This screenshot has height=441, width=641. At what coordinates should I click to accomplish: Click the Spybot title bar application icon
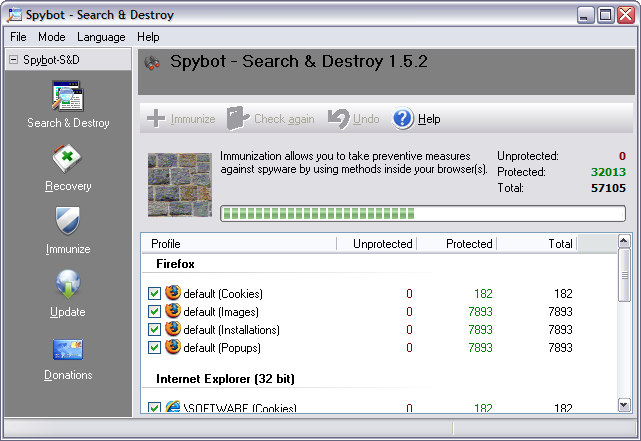15,15
